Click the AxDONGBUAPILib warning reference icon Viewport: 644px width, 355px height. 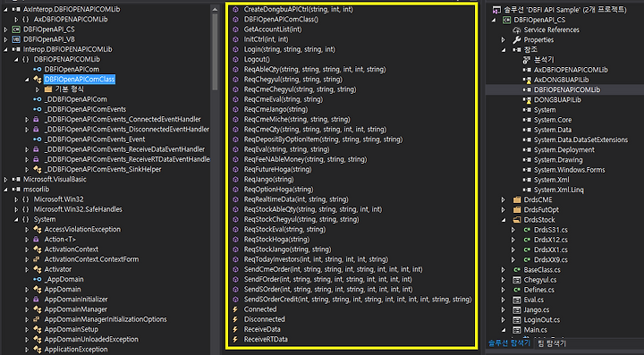coord(527,80)
